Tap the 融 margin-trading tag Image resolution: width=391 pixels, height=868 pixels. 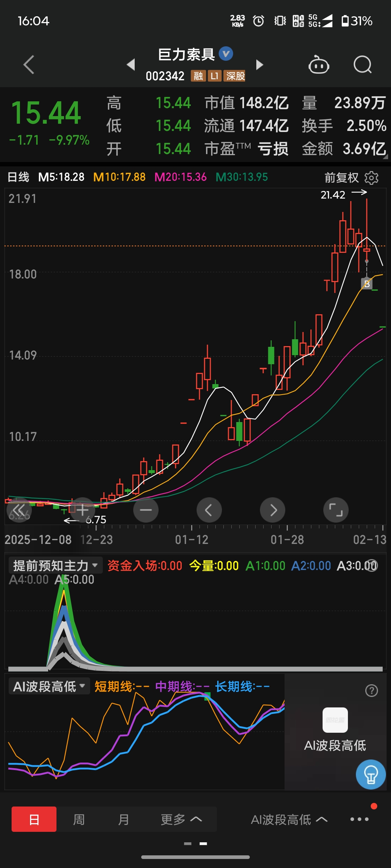(198, 76)
